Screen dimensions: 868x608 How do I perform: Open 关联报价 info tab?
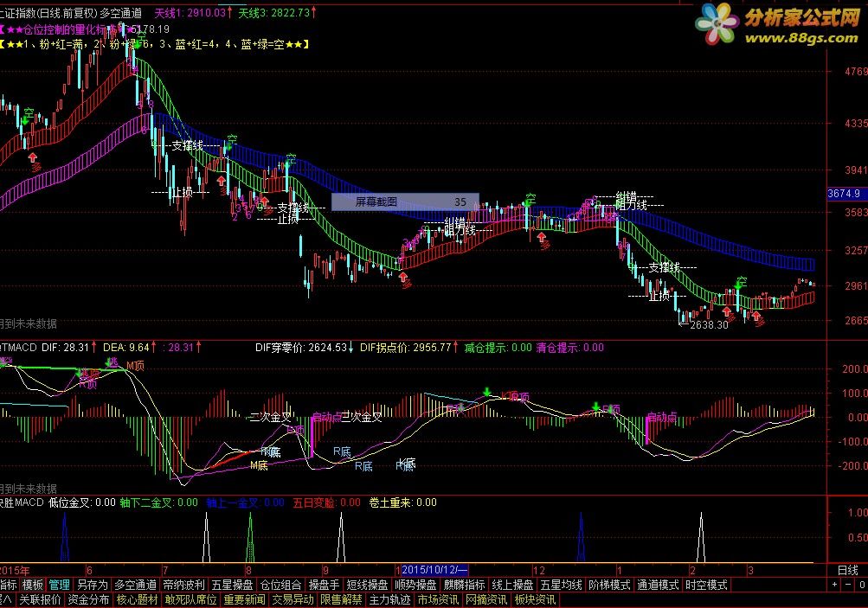pos(40,599)
